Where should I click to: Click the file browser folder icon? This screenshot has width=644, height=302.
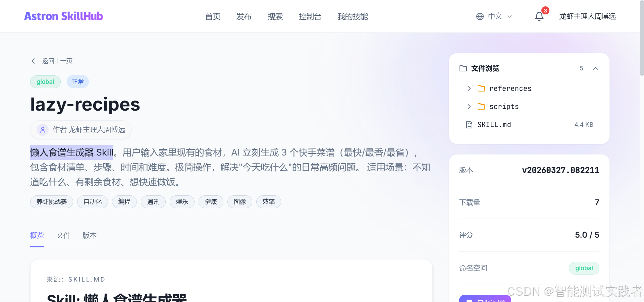click(x=463, y=68)
